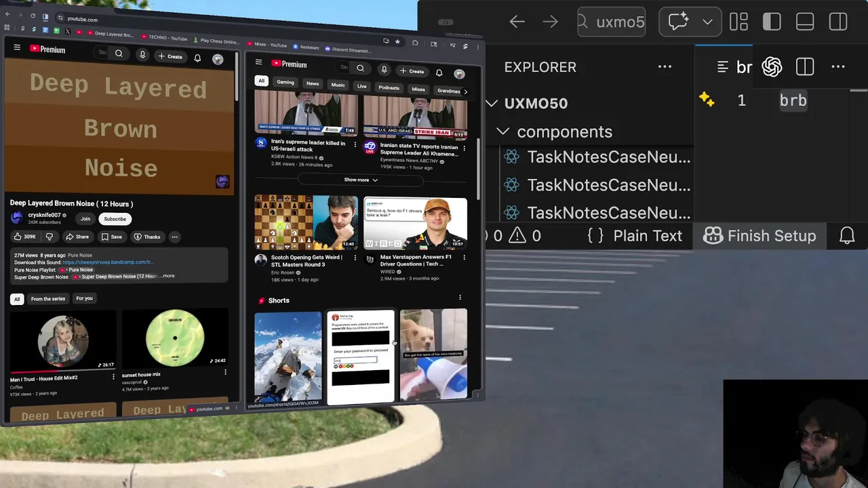Image resolution: width=868 pixels, height=488 pixels.
Task: Toggle VS Code bottom panel
Action: click(x=805, y=22)
